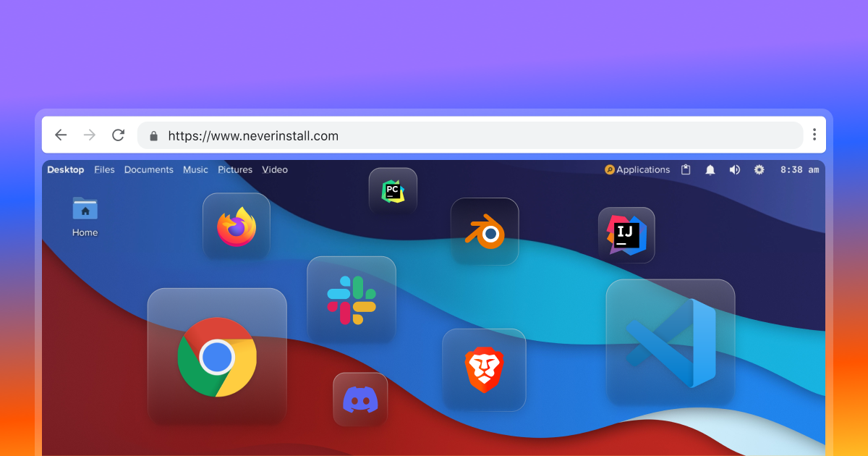Open the Brave browser icon

tap(484, 370)
